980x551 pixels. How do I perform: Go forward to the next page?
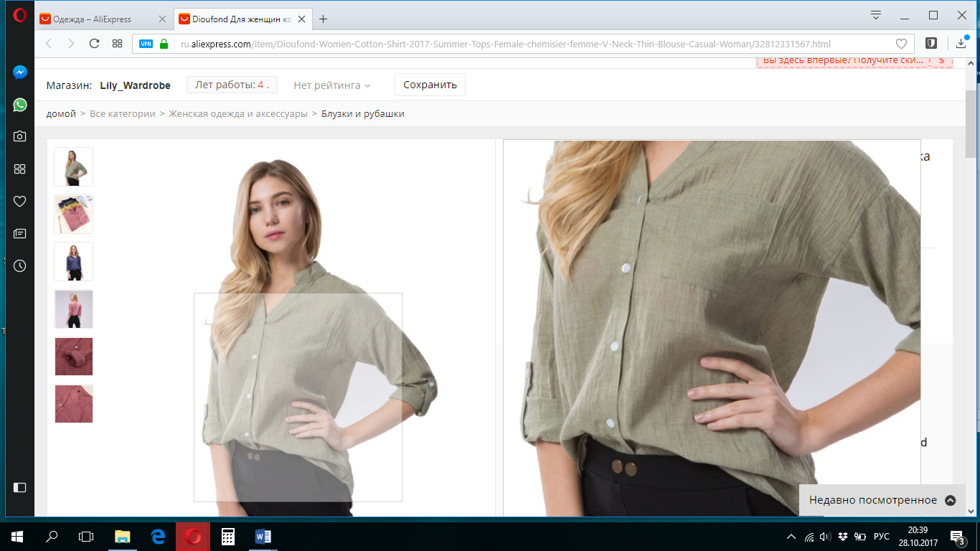point(71,44)
